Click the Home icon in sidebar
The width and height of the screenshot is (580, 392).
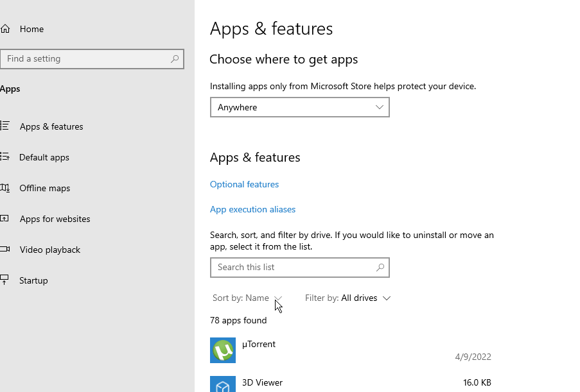[5, 29]
